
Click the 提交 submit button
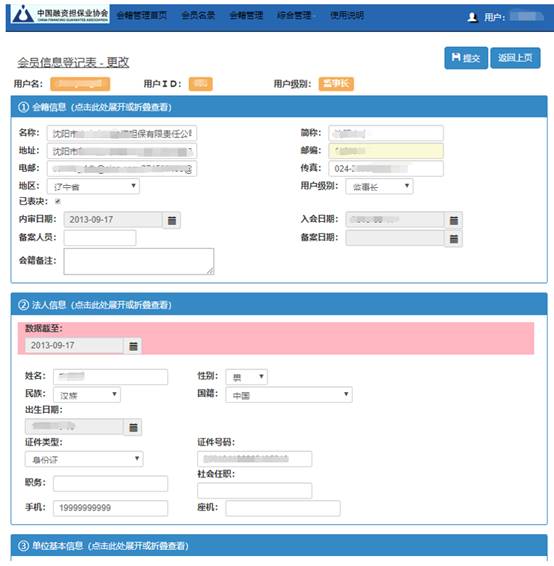pyautogui.click(x=466, y=58)
